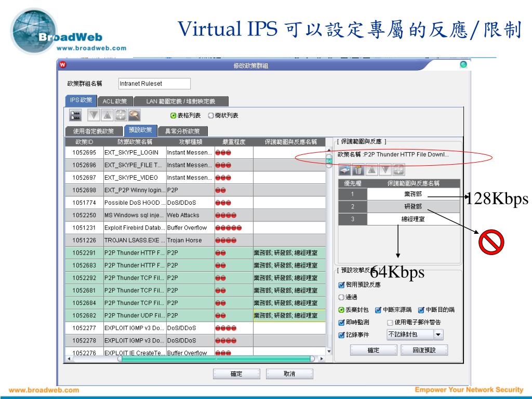
Task: Click the 保護範圍與反應名稱 header in priority table
Action: coord(413,183)
